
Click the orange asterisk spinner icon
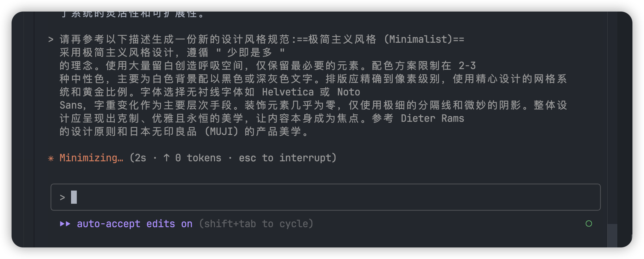51,158
